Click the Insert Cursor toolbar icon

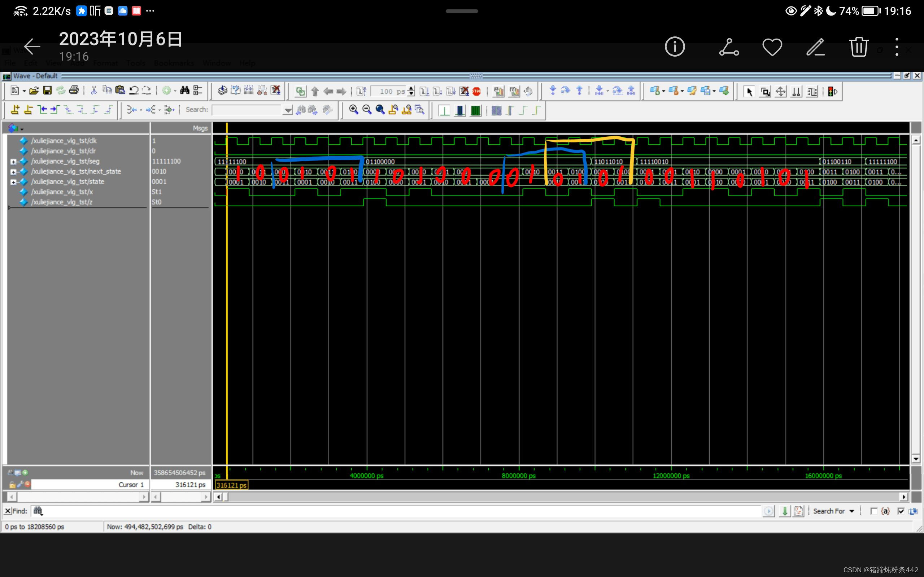(15, 110)
